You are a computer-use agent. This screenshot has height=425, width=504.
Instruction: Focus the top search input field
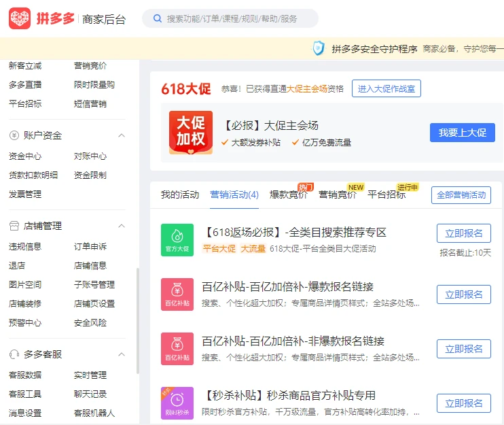tap(230, 18)
